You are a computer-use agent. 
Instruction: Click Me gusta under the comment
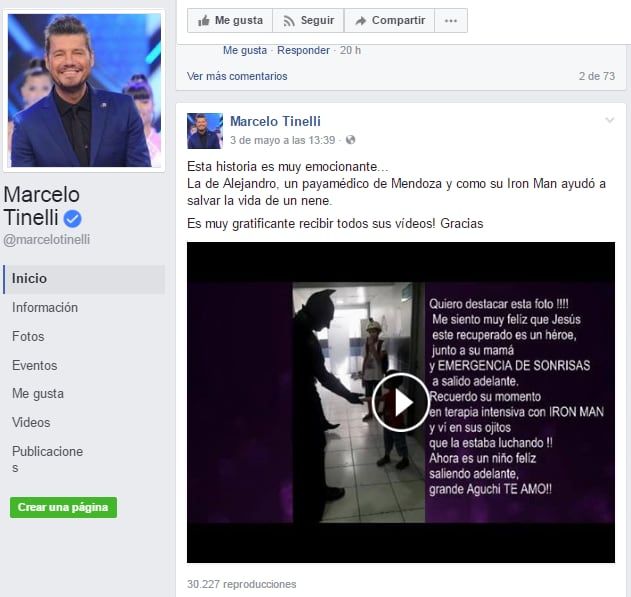(245, 50)
